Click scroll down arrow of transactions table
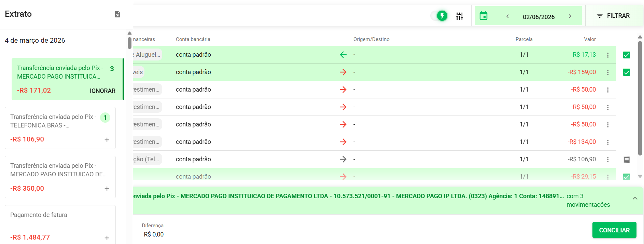This screenshot has height=244, width=644. 640,176
